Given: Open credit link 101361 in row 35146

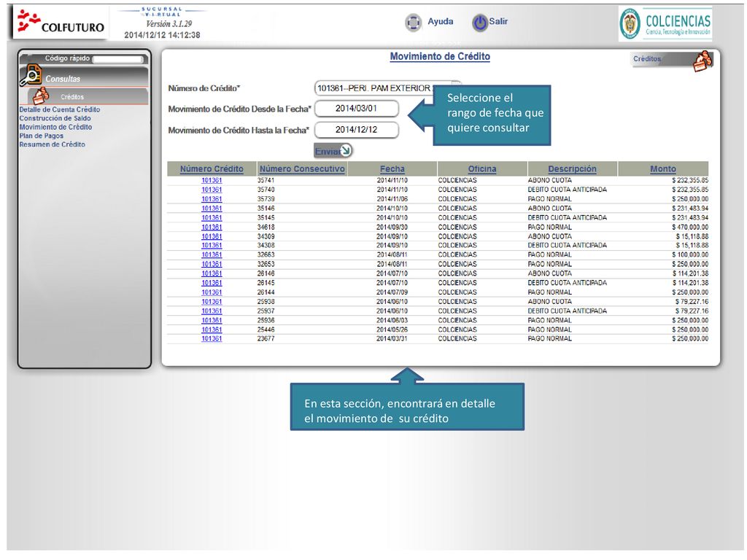Looking at the screenshot, I should 212,209.
